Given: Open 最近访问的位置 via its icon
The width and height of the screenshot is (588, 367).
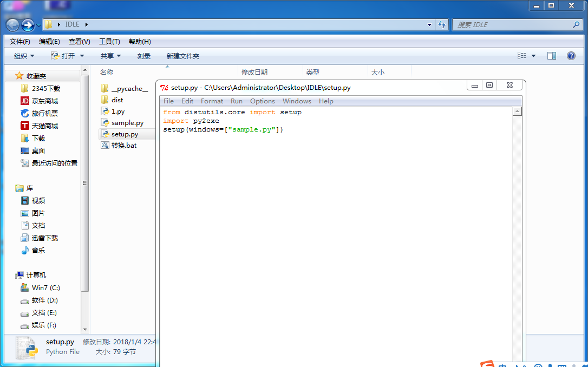Looking at the screenshot, I should 25,163.
